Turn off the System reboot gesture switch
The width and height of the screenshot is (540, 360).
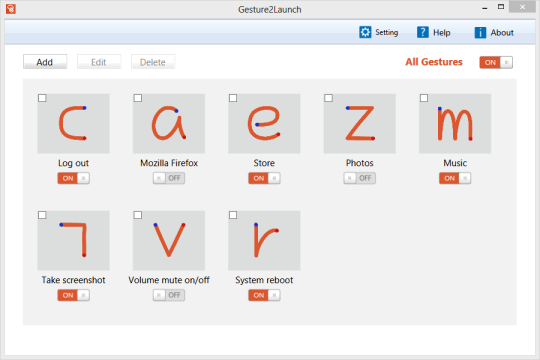pos(264,295)
